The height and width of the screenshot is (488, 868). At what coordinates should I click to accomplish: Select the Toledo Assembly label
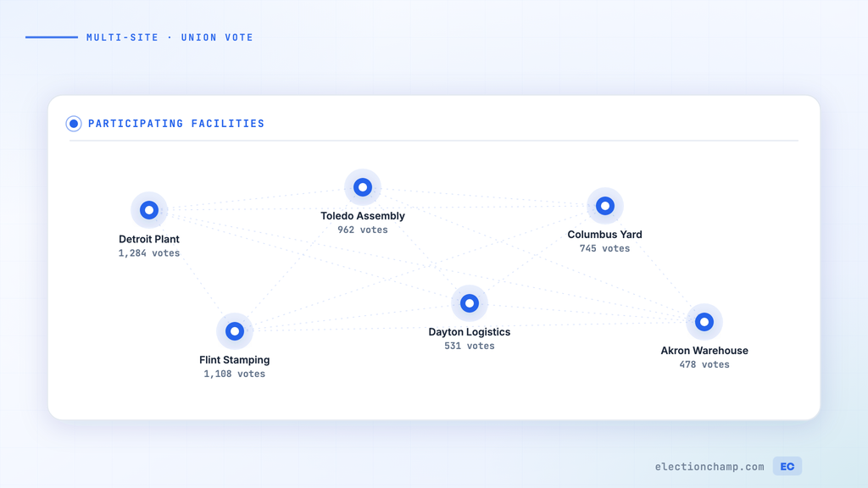(363, 216)
